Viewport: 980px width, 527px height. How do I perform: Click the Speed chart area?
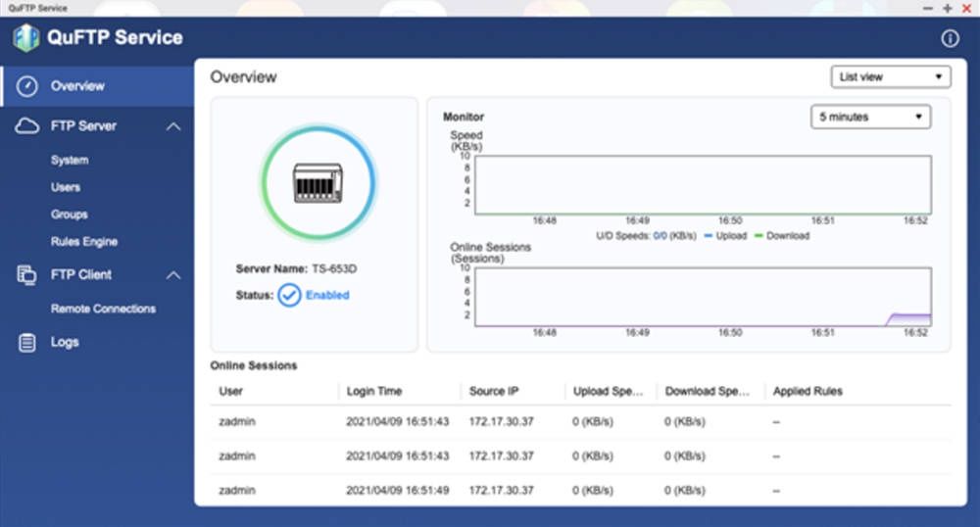click(703, 185)
